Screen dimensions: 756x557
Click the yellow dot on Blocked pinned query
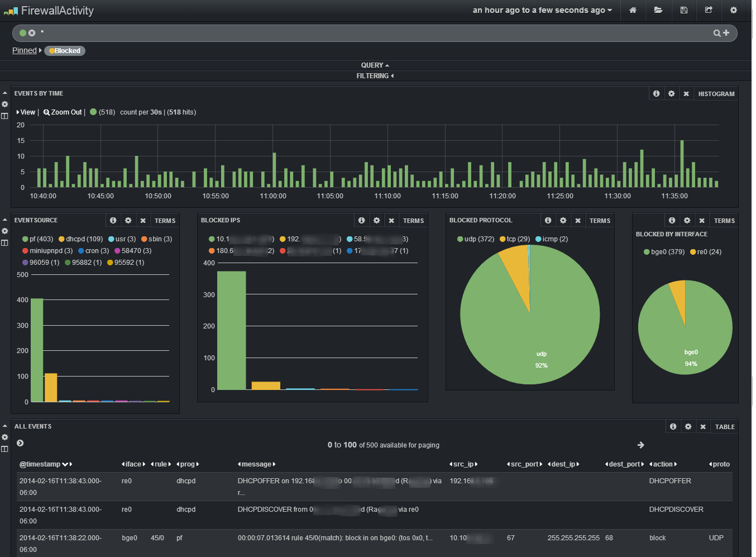click(52, 51)
